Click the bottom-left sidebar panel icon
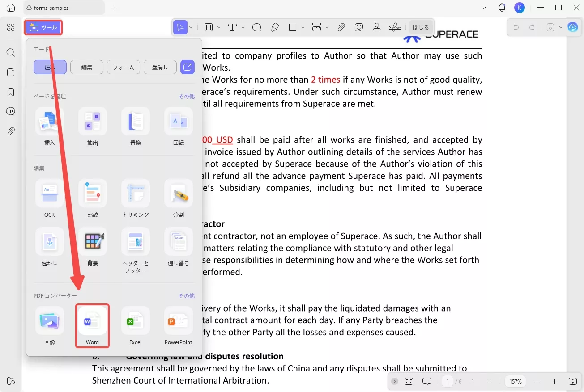The width and height of the screenshot is (584, 392). tap(11, 381)
